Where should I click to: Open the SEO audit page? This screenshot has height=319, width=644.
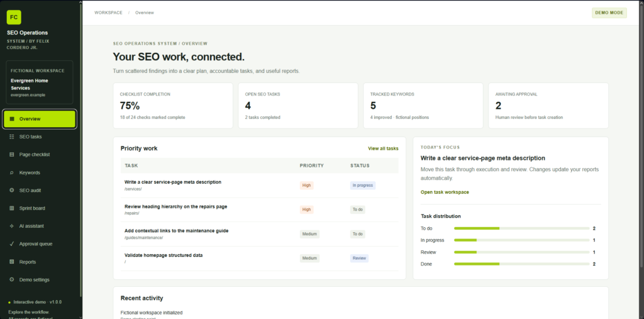pos(40,191)
